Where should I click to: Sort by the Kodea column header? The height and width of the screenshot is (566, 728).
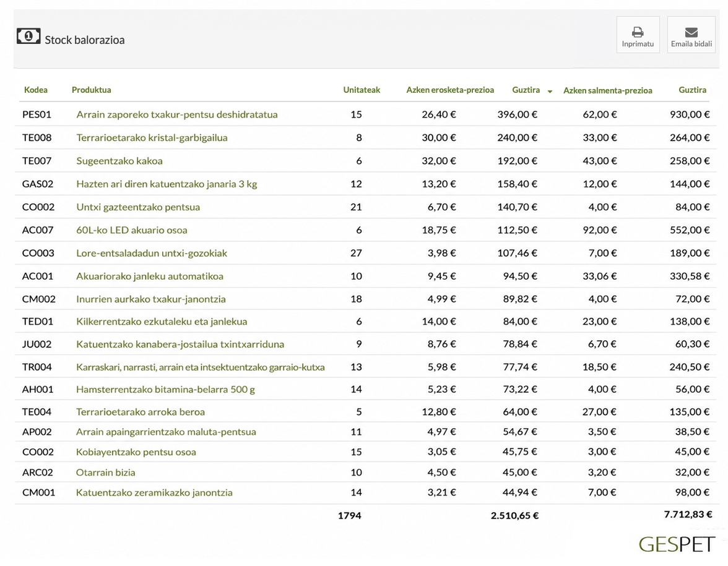coord(36,90)
